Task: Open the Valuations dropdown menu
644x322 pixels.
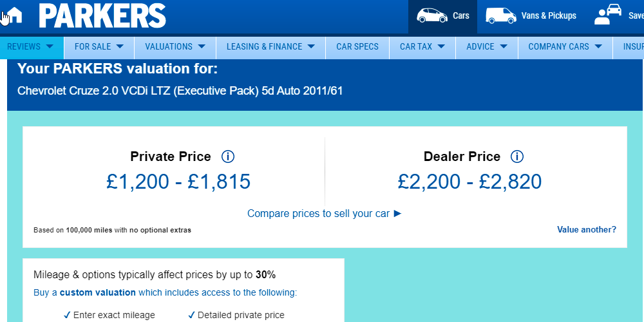Action: pyautogui.click(x=175, y=46)
